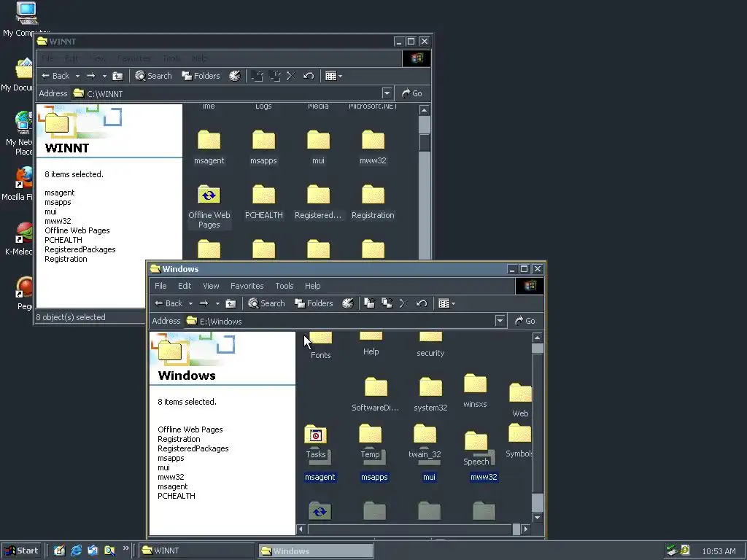This screenshot has width=747, height=560.
Task: Click Forward arrow in WINNT window toolbar
Action: coord(91,76)
